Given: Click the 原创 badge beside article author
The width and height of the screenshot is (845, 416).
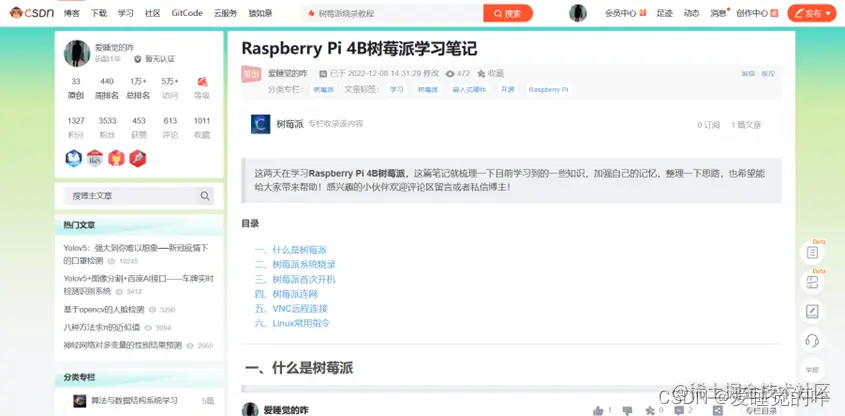Looking at the screenshot, I should click(x=251, y=74).
